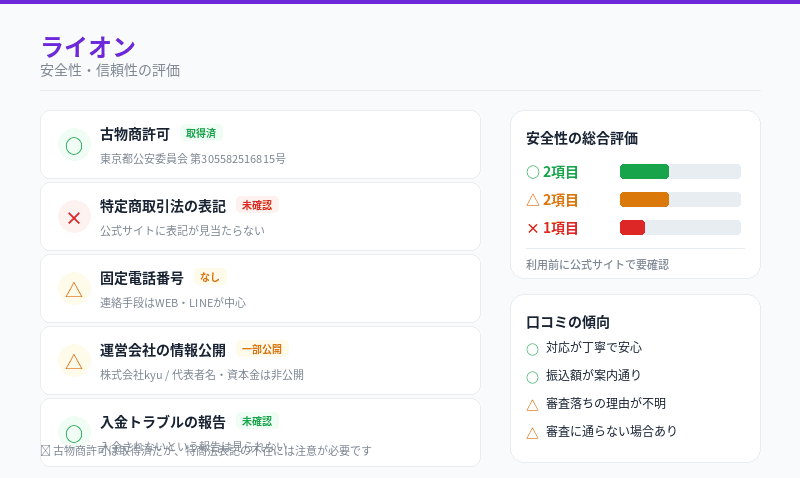This screenshot has height=478, width=800.
Task: Click the なし badge on 固定電話番号
Action: click(210, 277)
